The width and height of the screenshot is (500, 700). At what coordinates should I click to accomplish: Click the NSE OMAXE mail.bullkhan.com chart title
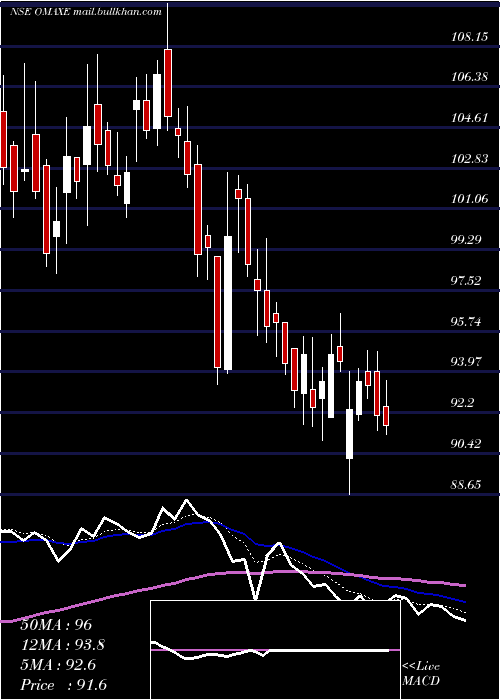[86, 12]
